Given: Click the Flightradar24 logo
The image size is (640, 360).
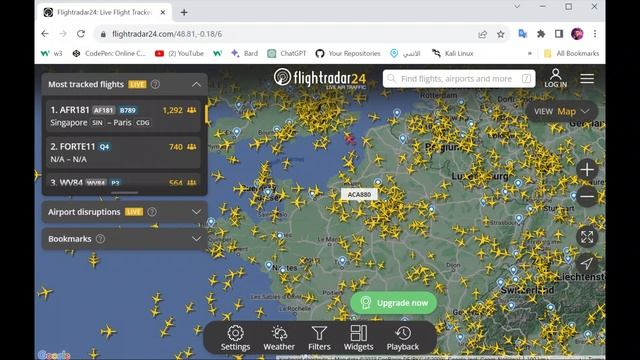Looking at the screenshot, I should [320, 78].
